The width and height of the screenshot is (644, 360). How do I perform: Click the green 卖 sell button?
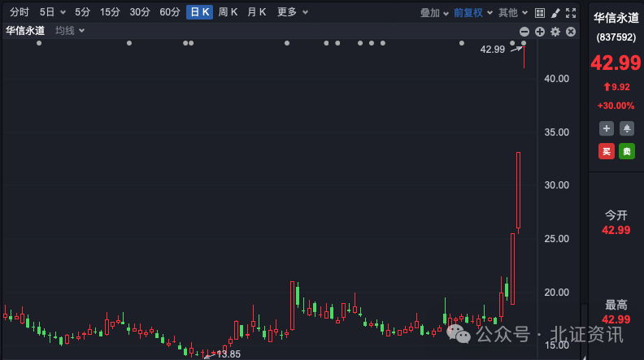[x=627, y=151]
